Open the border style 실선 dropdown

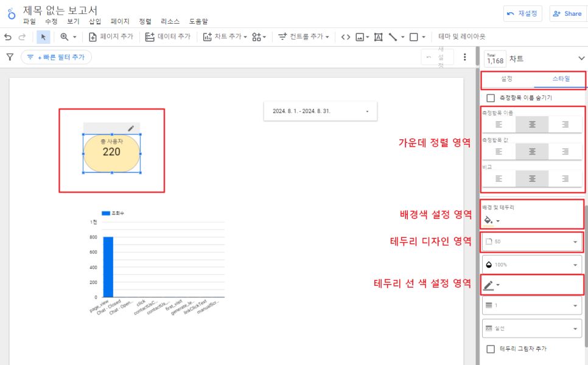[532, 328]
